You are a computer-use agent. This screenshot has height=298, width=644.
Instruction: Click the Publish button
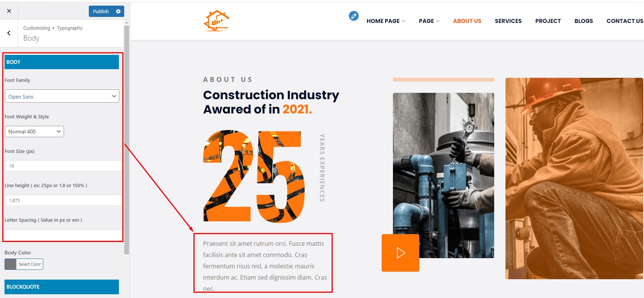pyautogui.click(x=101, y=11)
